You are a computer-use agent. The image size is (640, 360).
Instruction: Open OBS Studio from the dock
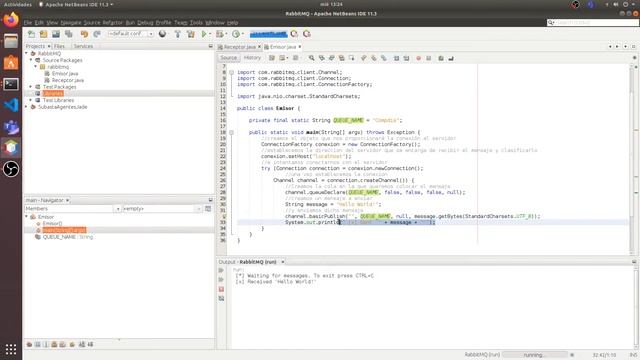pos(11,169)
